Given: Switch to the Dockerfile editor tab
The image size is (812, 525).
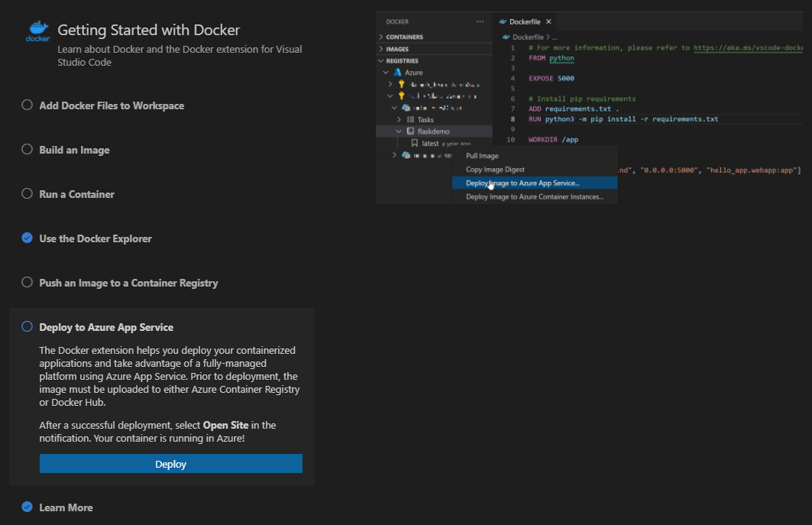Looking at the screenshot, I should [x=525, y=21].
